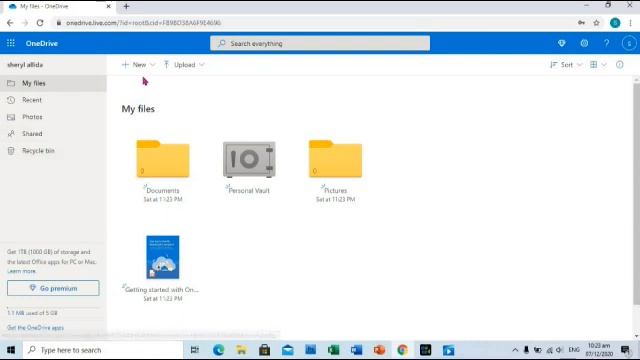Launch Microsoft Edge from taskbar
Viewport: 640px width, 360px height.
(x=218, y=350)
